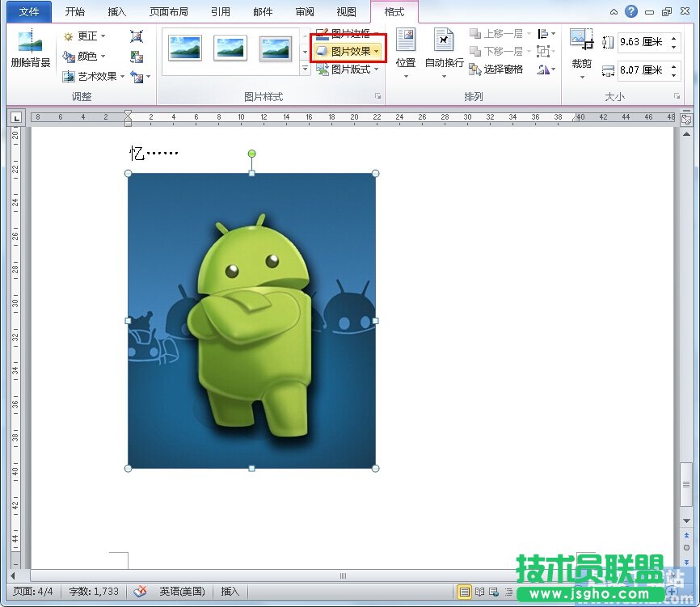Screen dimensions: 700x607
Task: Expand the Corrections (更正) dropdown
Action: pyautogui.click(x=85, y=36)
